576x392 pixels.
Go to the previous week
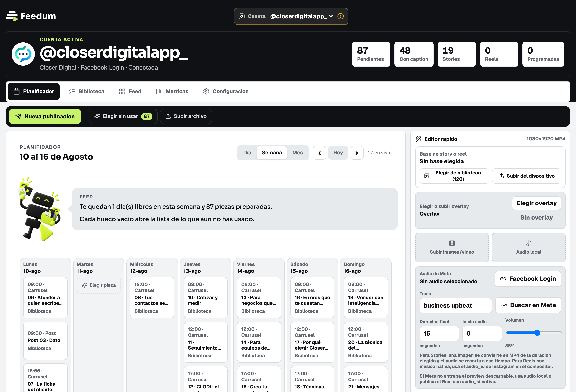click(x=319, y=153)
